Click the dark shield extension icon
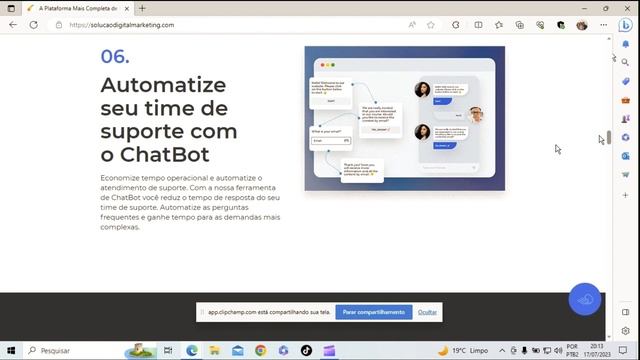 561,25
